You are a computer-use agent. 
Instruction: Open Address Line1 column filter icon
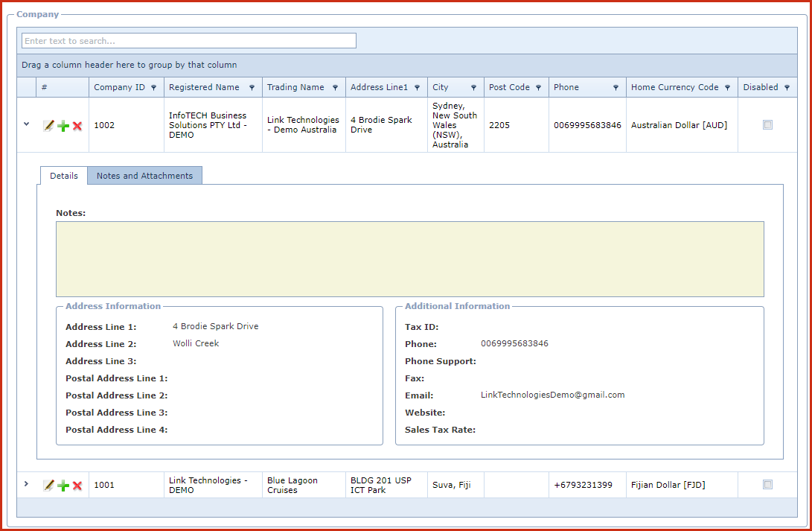point(417,88)
